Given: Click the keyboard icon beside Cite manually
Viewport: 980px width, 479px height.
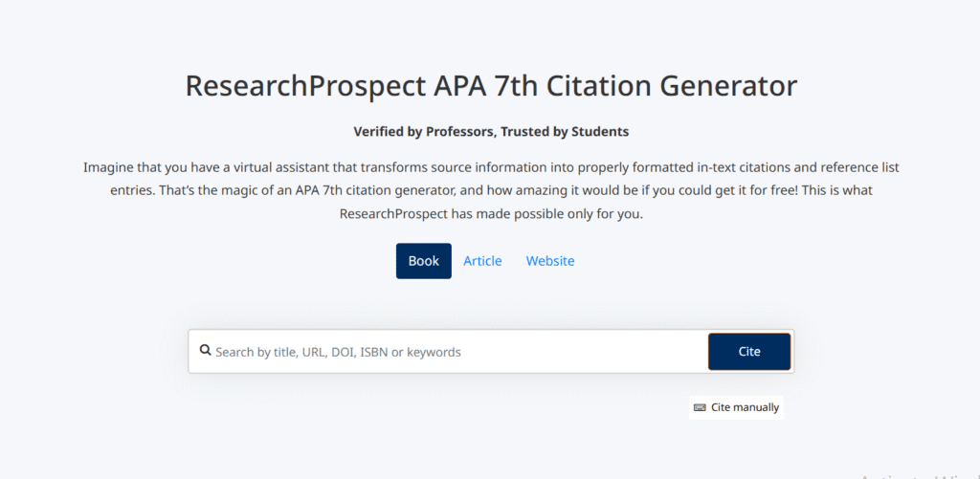Looking at the screenshot, I should (x=700, y=407).
